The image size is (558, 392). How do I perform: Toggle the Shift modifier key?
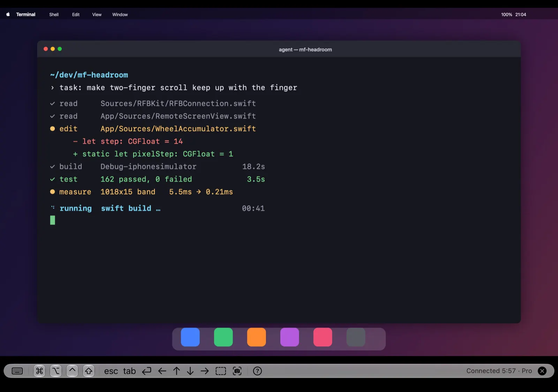click(89, 371)
